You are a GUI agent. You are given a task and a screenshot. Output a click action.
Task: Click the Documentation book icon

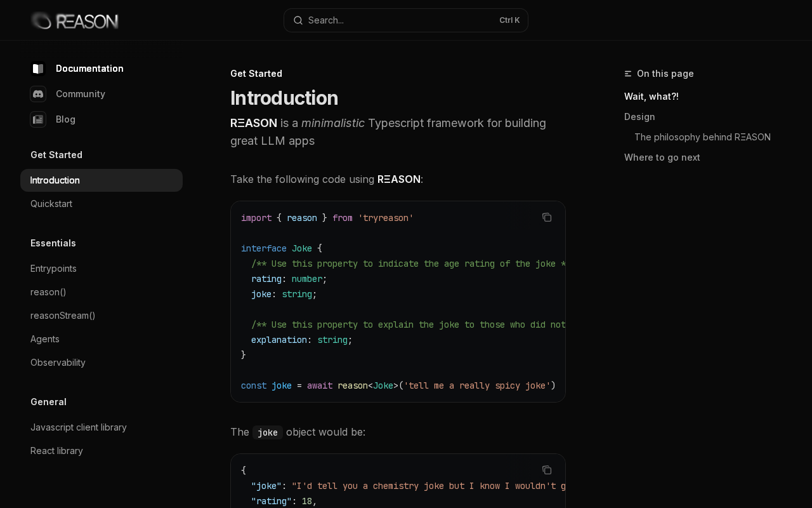tap(38, 69)
